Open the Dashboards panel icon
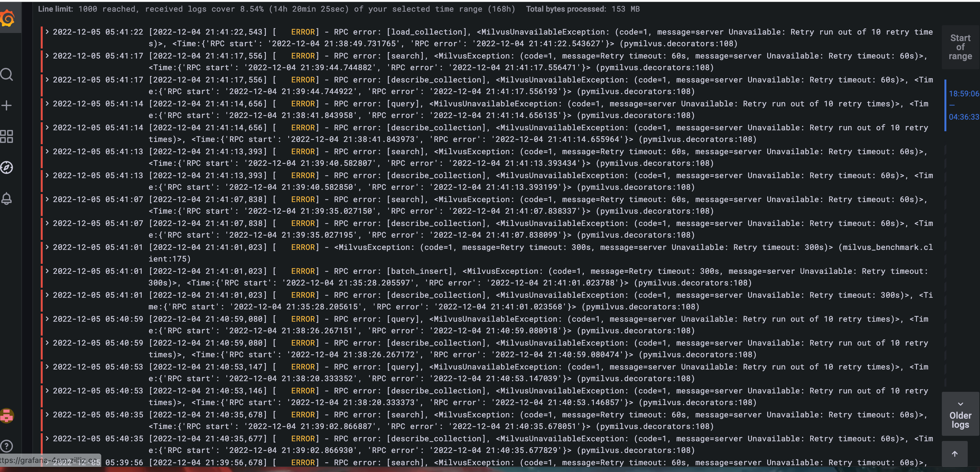The height and width of the screenshot is (472, 980). pos(7,136)
